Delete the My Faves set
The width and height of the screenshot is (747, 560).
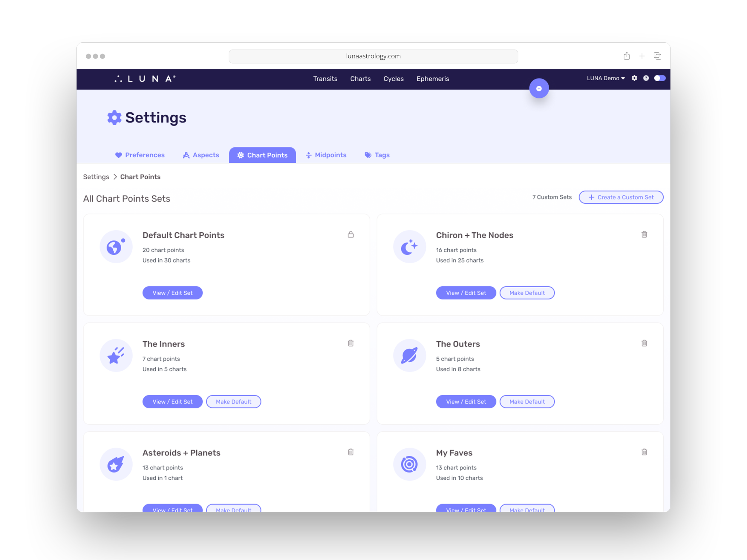pos(644,452)
